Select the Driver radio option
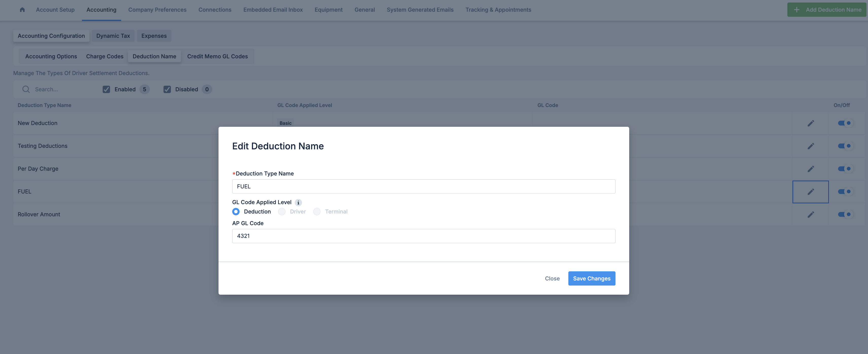Screen dimensions: 868x354 click(x=282, y=212)
